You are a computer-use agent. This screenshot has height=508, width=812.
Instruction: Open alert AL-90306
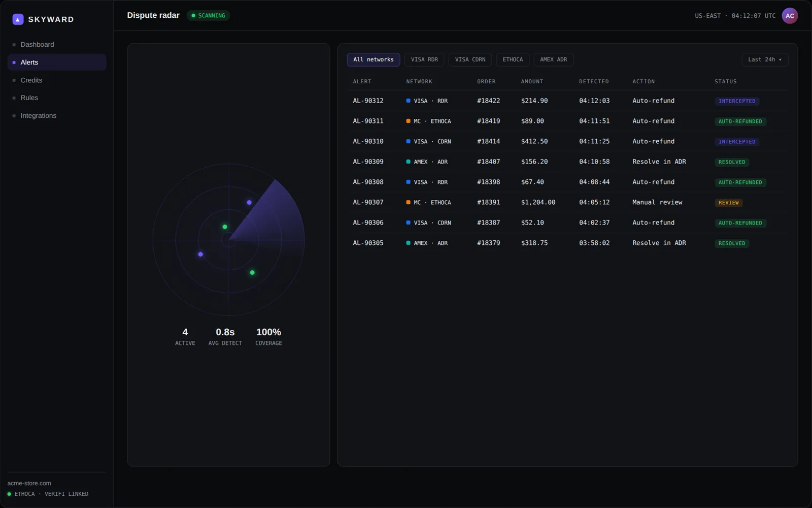click(x=567, y=223)
